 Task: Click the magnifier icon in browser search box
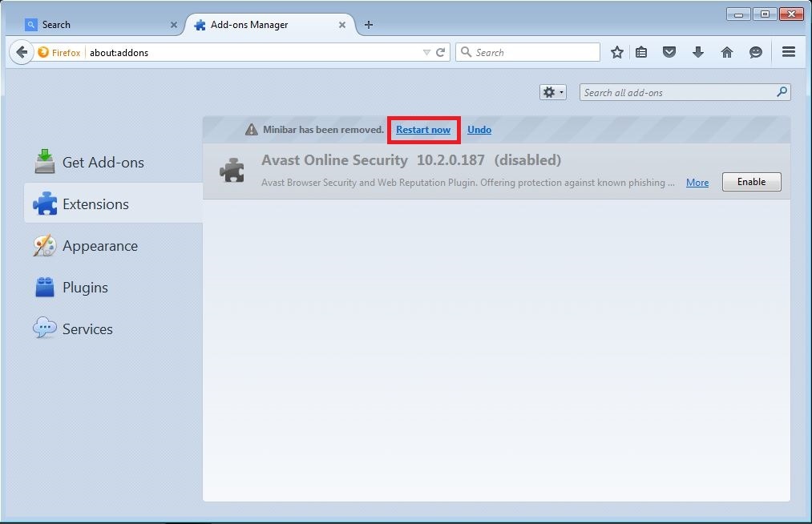[x=466, y=52]
